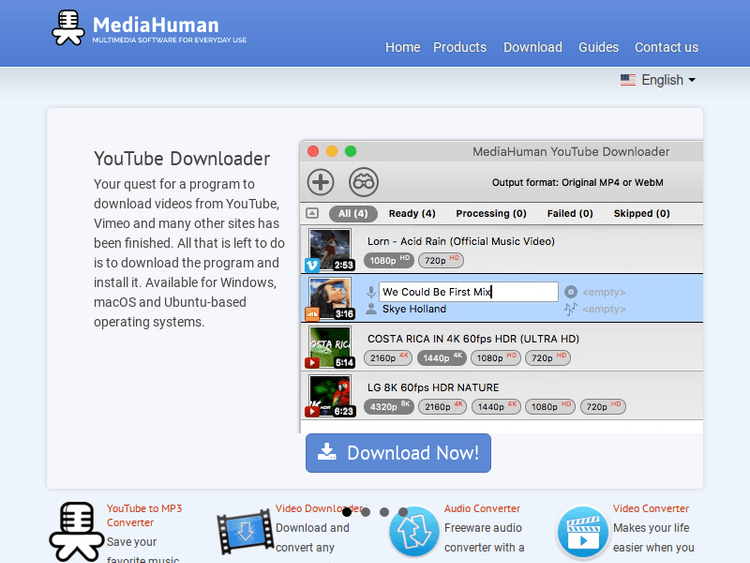Image resolution: width=750 pixels, height=563 pixels.
Task: Click the We Could Be First Mix title field
Action: pos(468,292)
